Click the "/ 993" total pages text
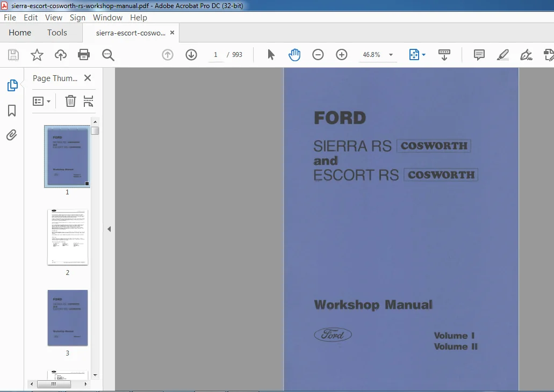This screenshot has width=554, height=392. click(235, 55)
